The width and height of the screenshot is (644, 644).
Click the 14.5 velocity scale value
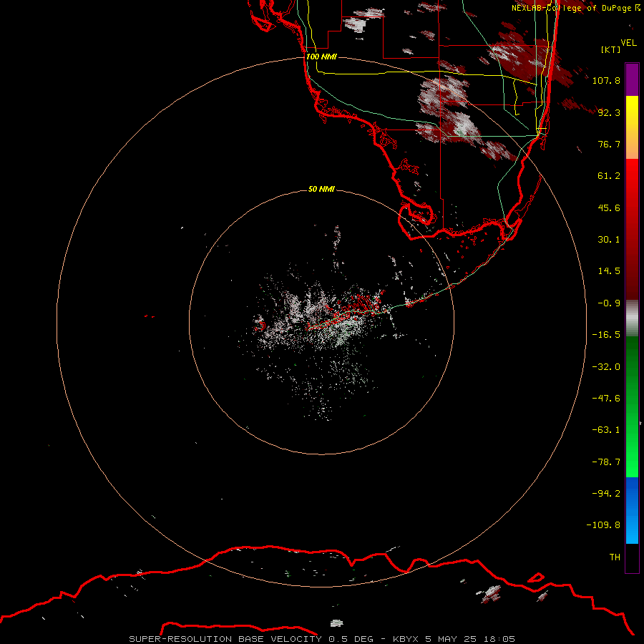609,271
